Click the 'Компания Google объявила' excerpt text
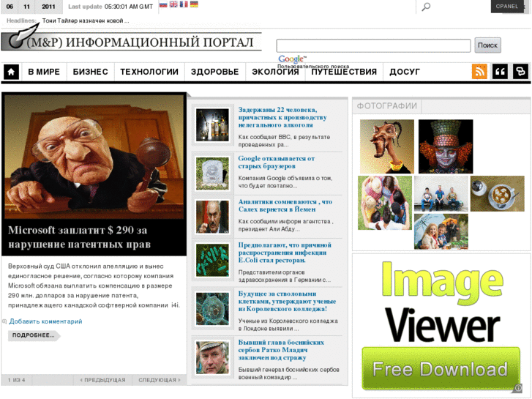Image resolution: width=532 pixels, height=399 pixels. pyautogui.click(x=285, y=182)
